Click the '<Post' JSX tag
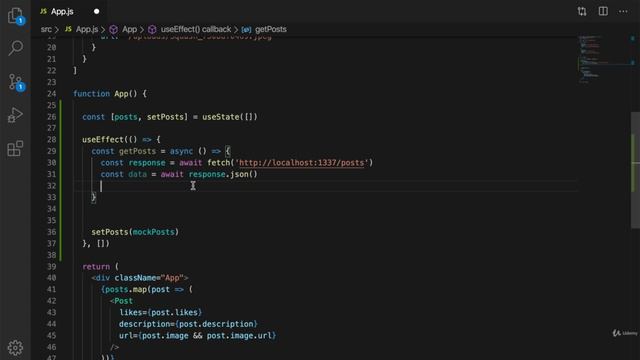 pos(121,301)
